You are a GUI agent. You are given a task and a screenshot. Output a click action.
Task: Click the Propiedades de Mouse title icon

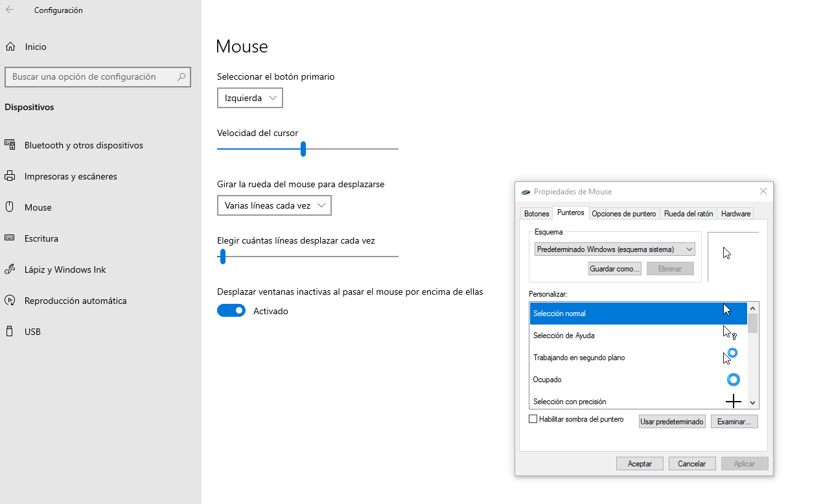[x=526, y=192]
